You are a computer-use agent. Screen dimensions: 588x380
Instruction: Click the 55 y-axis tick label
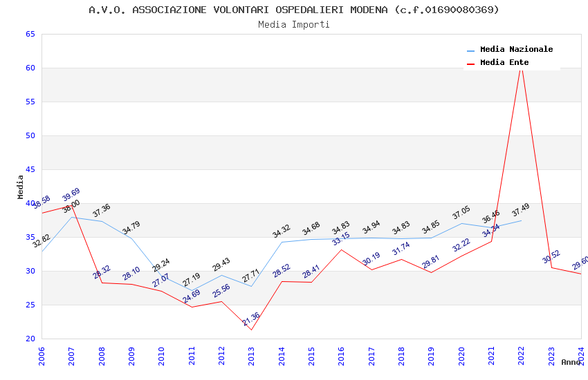[30, 102]
